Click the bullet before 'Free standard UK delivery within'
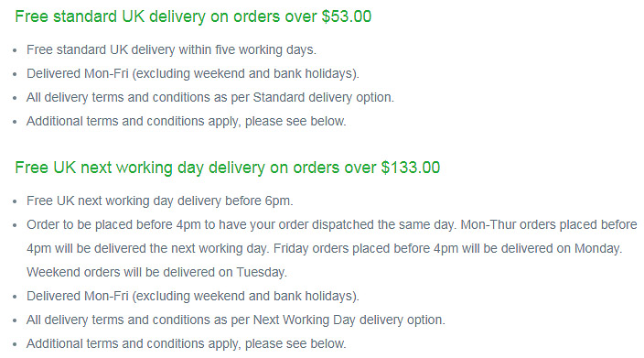 (16, 50)
